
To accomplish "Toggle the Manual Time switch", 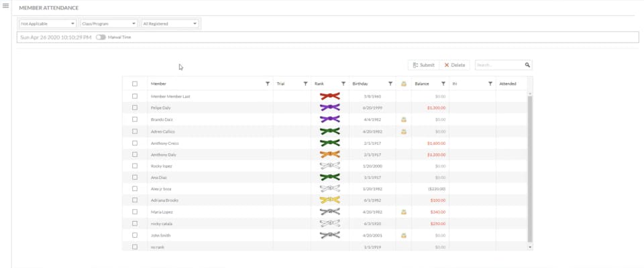I will tap(101, 38).
